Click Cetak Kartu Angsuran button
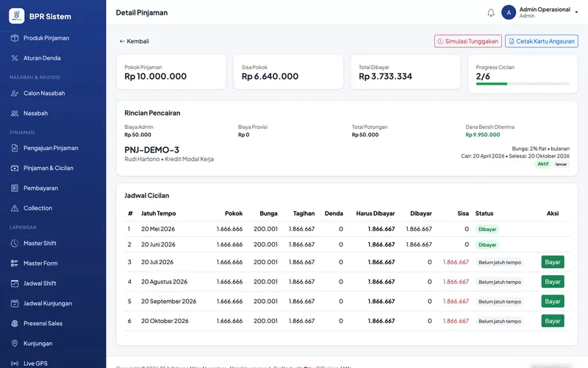Screen dimensions: 588x368 pyautogui.click(x=542, y=41)
